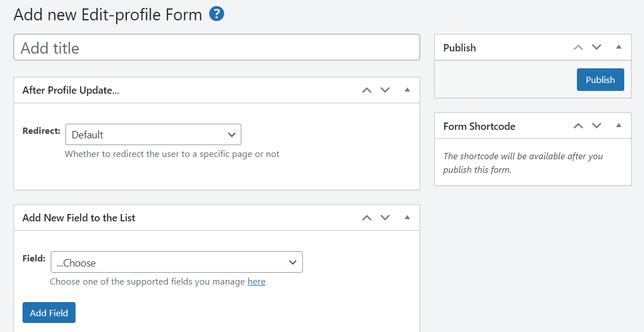Click the Add title input field
The image size is (644, 332).
[217, 47]
